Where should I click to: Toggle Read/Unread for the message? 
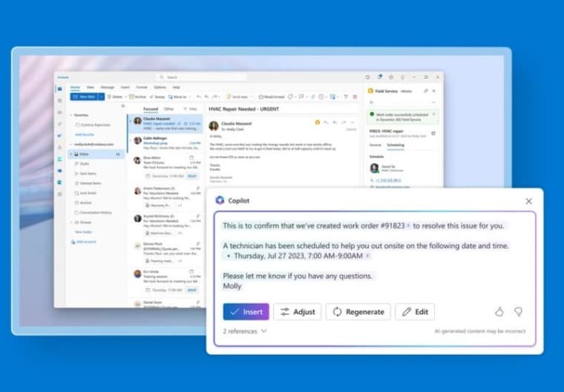(x=272, y=97)
